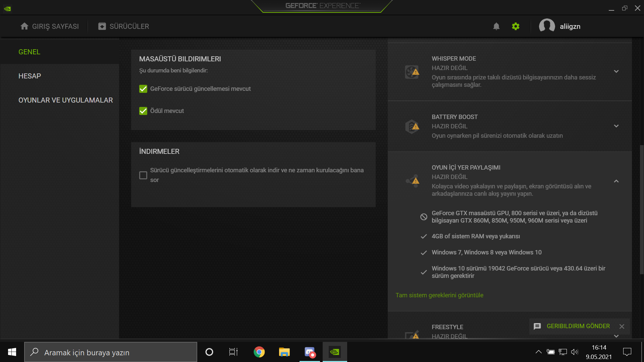Enable automatic driver update downloads checkbox
This screenshot has height=362, width=644.
(143, 175)
